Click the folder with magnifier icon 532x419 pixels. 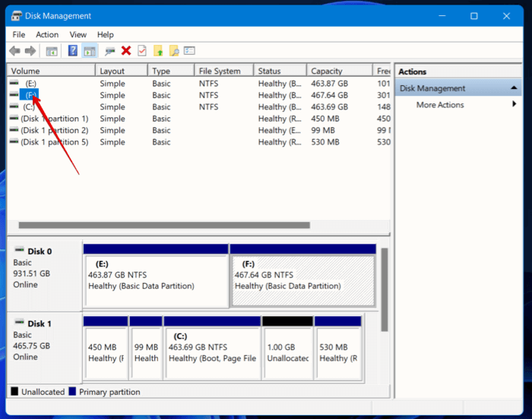174,51
